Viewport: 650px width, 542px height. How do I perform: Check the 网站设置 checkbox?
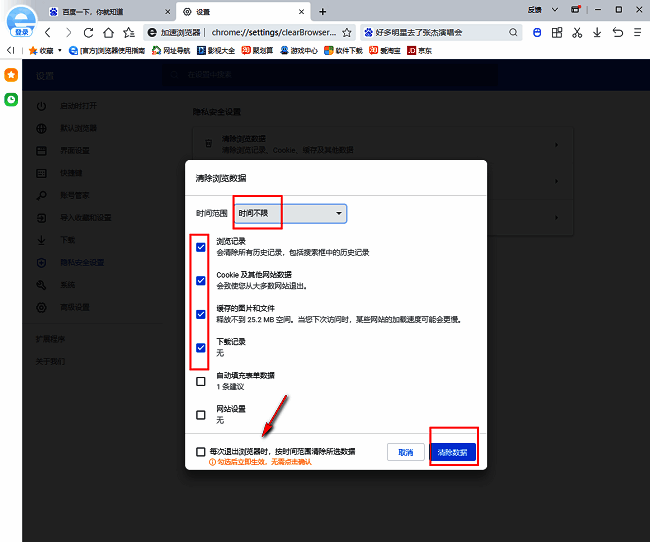coord(201,415)
